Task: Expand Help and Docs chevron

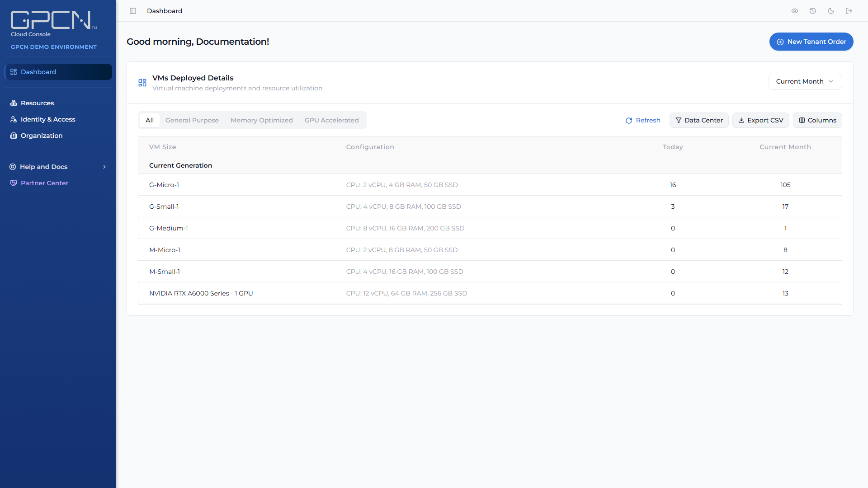Action: pos(104,167)
